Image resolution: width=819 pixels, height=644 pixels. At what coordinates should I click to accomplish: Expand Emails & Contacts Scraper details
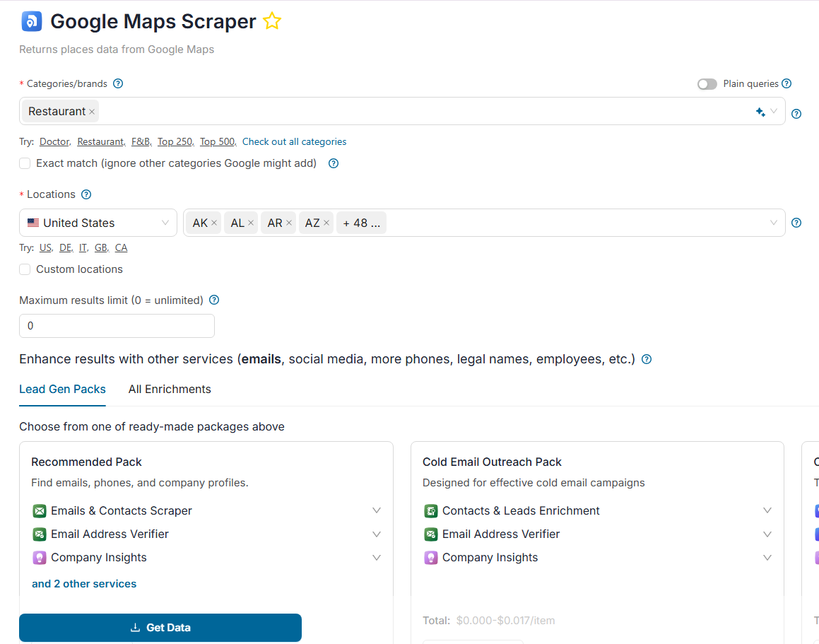tap(377, 510)
